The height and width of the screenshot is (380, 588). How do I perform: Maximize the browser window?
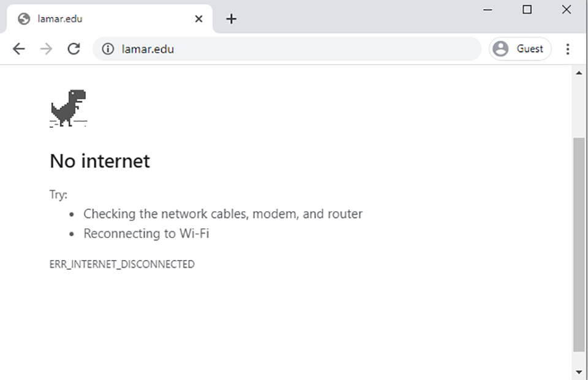pos(527,9)
